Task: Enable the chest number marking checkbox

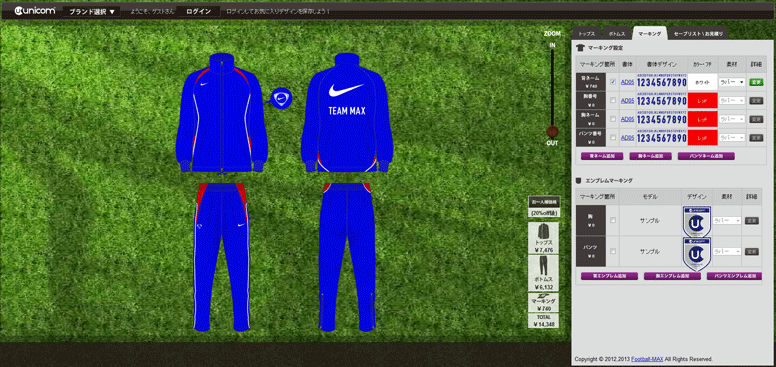Action: point(613,100)
